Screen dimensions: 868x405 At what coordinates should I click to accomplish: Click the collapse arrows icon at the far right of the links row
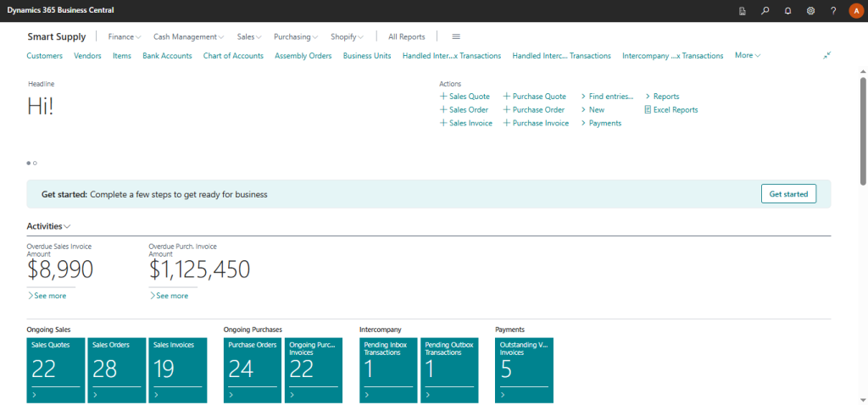827,55
